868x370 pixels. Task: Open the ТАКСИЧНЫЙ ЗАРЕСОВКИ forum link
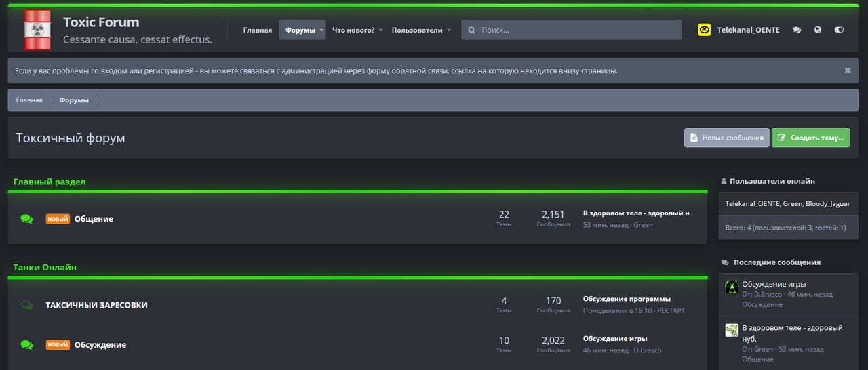coord(96,305)
